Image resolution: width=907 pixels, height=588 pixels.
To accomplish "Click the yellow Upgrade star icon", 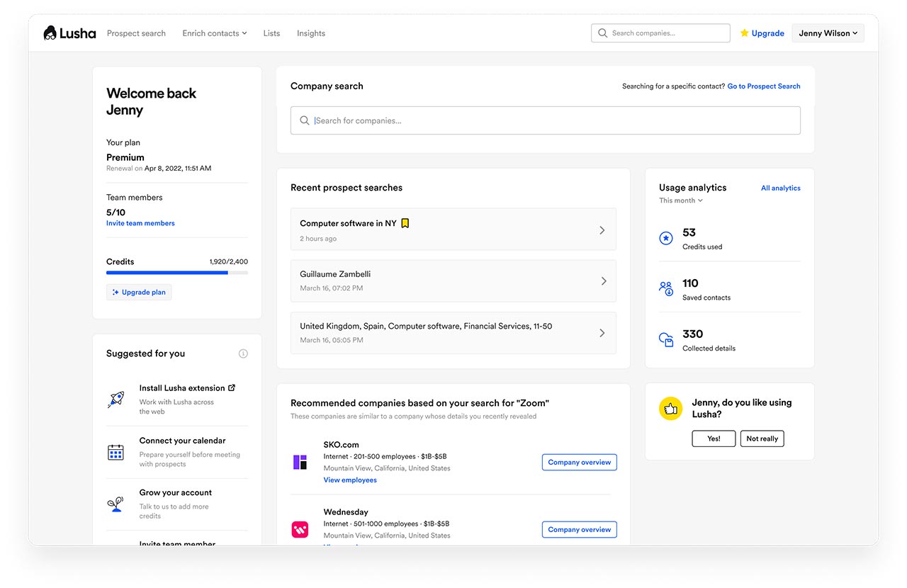I will pos(744,33).
